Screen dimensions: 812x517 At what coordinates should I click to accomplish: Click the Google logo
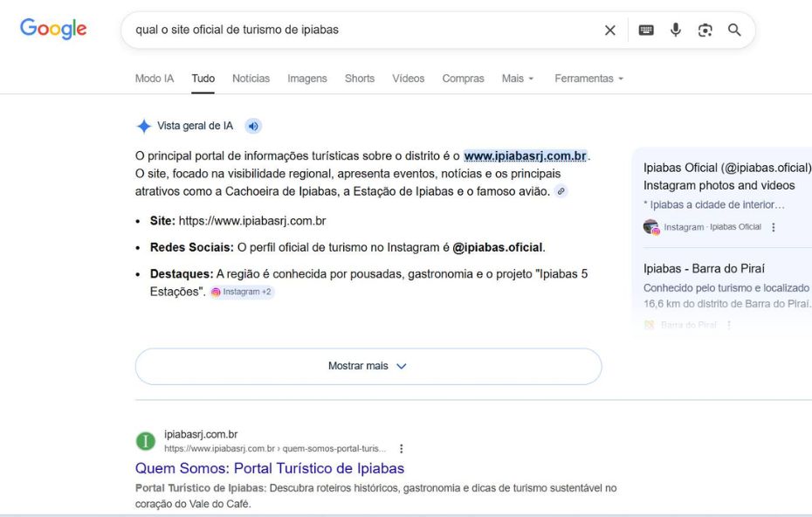pos(53,29)
